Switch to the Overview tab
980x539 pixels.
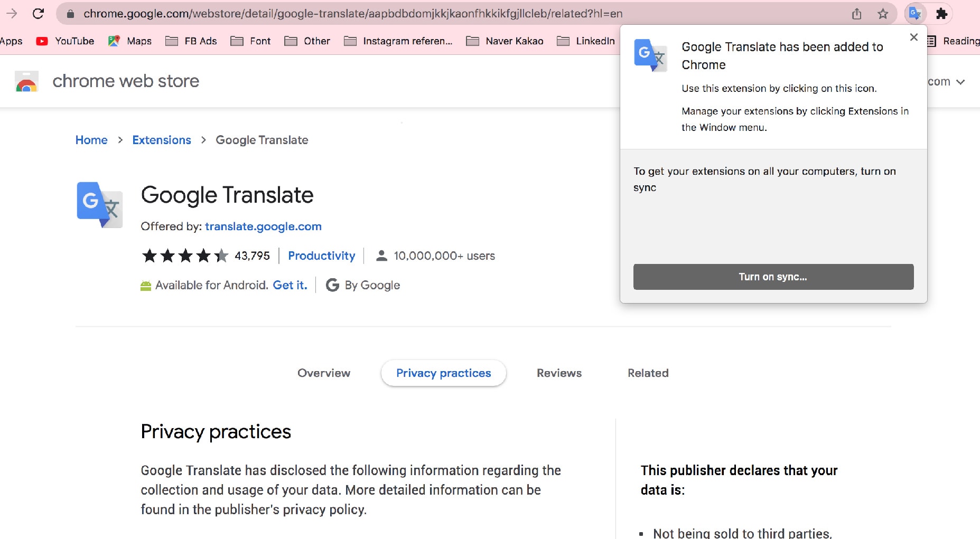tap(324, 373)
